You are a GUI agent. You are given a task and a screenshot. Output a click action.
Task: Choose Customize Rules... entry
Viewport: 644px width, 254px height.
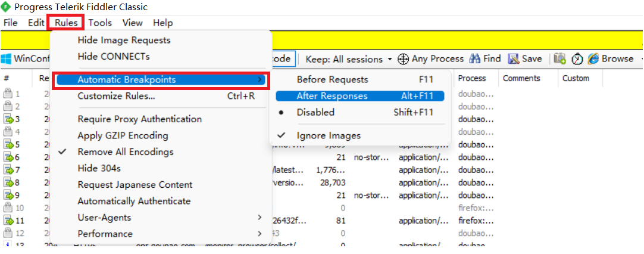click(161, 96)
